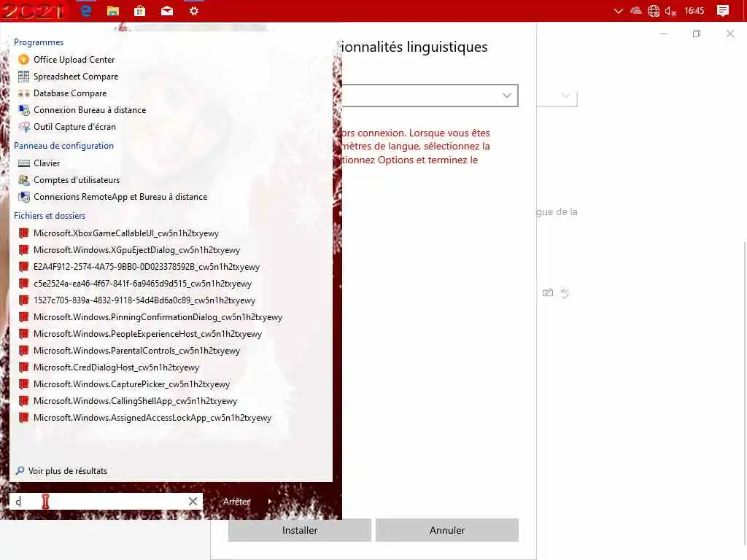
Task: Open Microsoft.XboxGameCallableUI_cw5n1h2txyewy folder
Action: click(x=125, y=233)
